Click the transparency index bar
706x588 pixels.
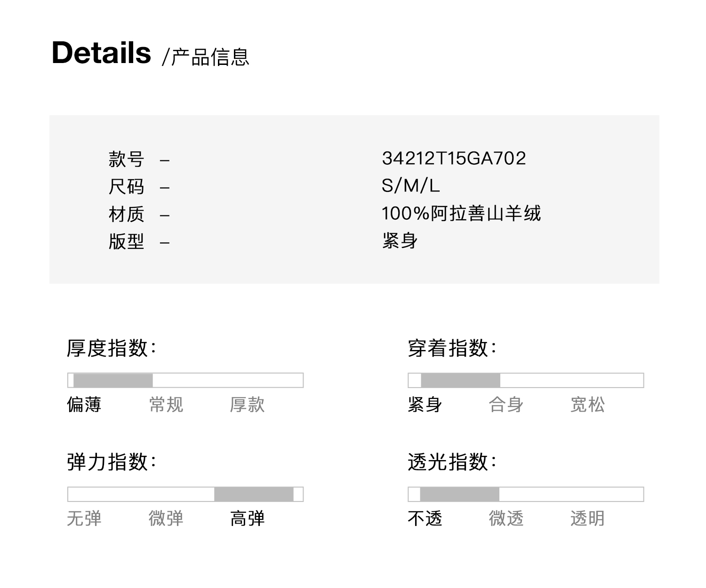[x=525, y=494]
